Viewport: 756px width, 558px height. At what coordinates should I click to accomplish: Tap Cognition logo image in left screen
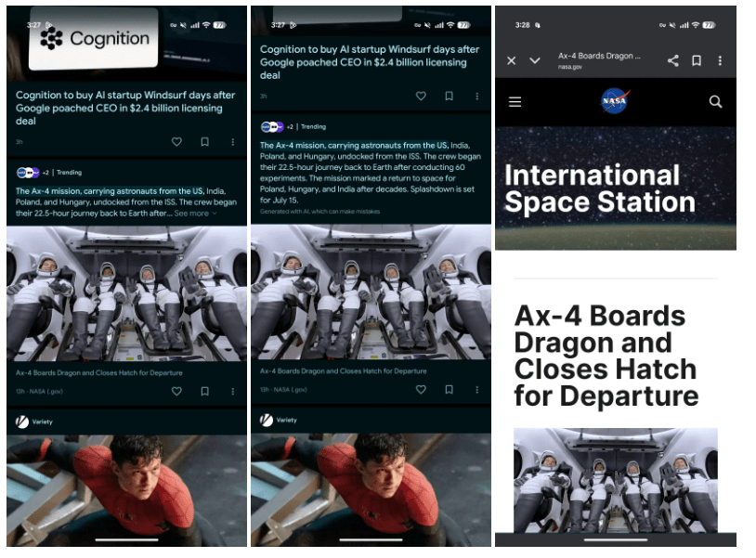95,40
